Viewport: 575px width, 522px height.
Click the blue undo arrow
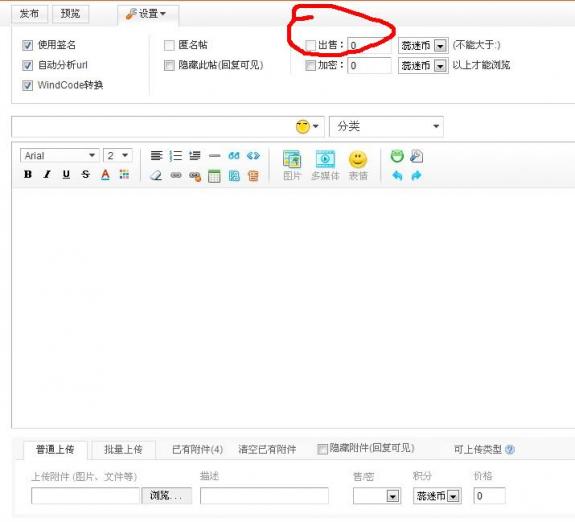397,176
